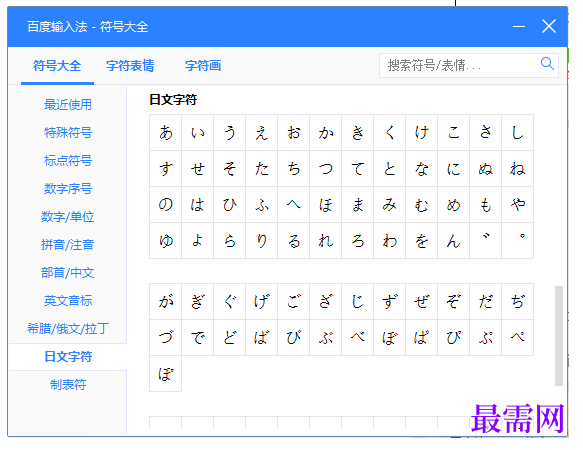Choose the む character
The width and height of the screenshot is (583, 450).
[x=421, y=205]
